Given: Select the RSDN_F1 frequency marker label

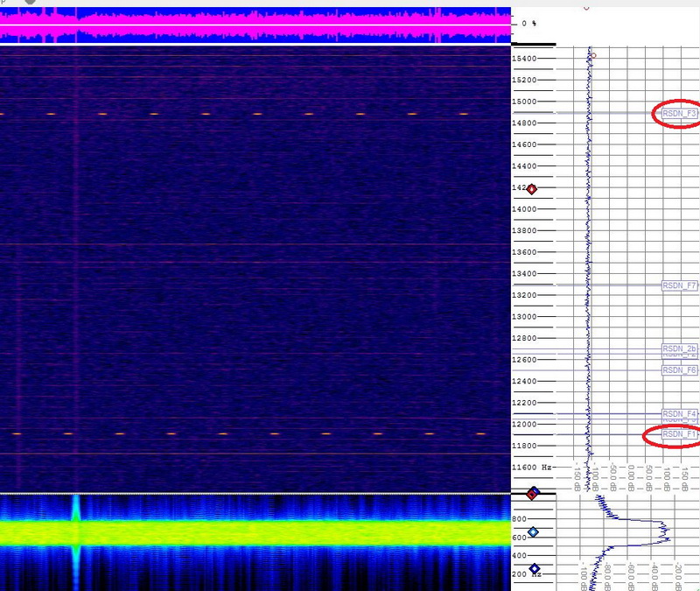Looking at the screenshot, I should click(679, 434).
